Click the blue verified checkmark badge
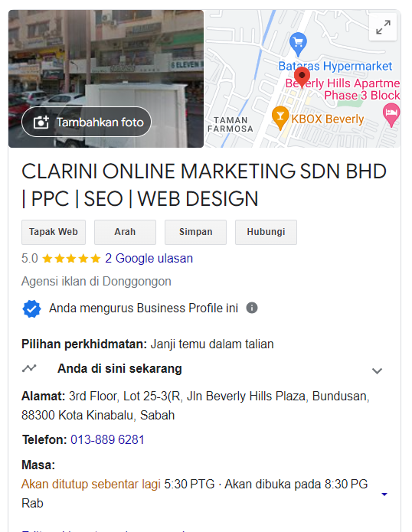The image size is (412, 532). point(31,308)
